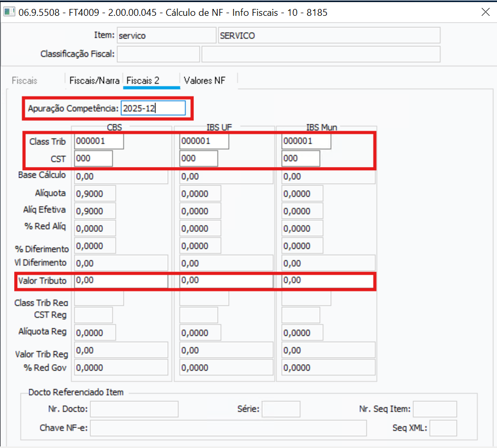Click the Item code field containing servico
The image size is (497, 448).
pos(166,35)
